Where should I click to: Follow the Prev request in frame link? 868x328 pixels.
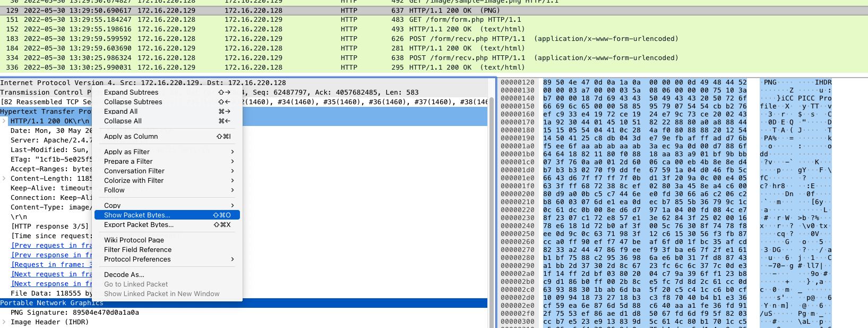(x=51, y=246)
